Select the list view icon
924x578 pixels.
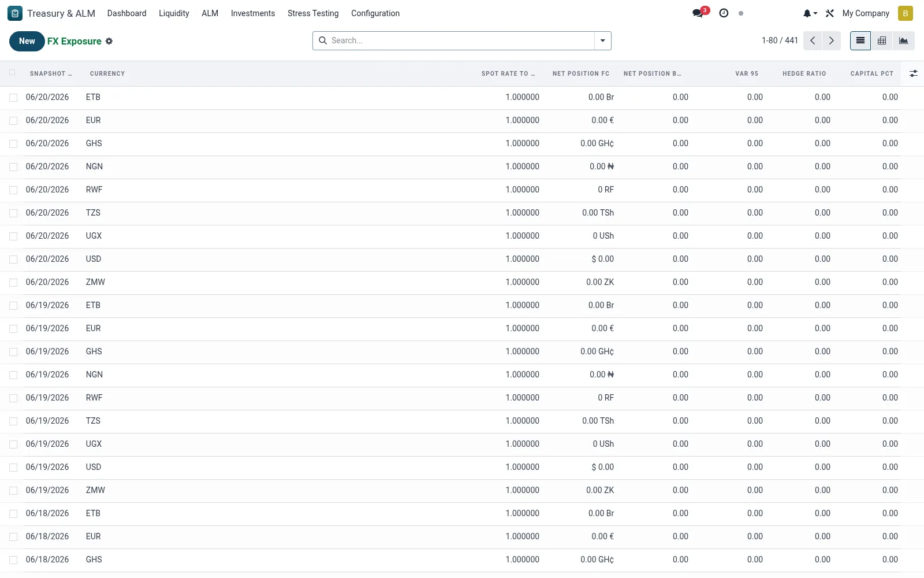(860, 40)
